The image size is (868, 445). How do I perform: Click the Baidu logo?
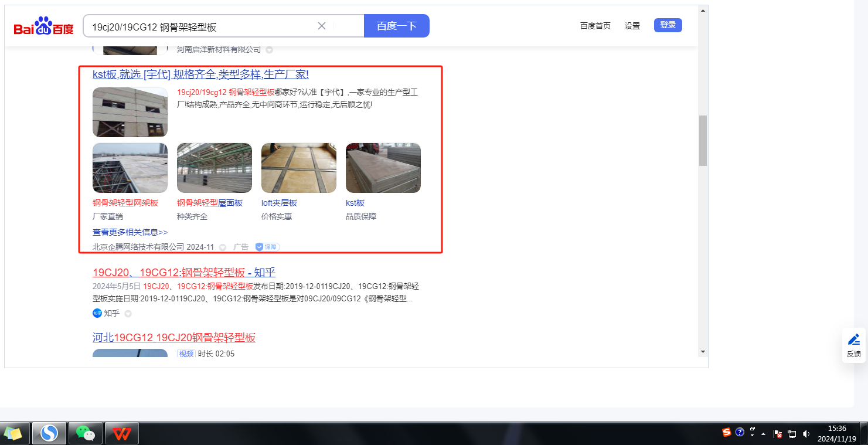pos(44,27)
